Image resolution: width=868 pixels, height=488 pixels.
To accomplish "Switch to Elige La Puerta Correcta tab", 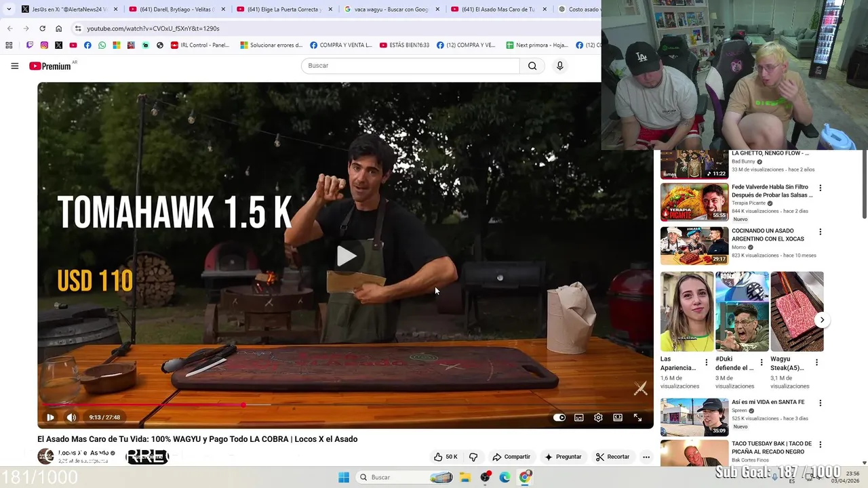I will (x=284, y=9).
